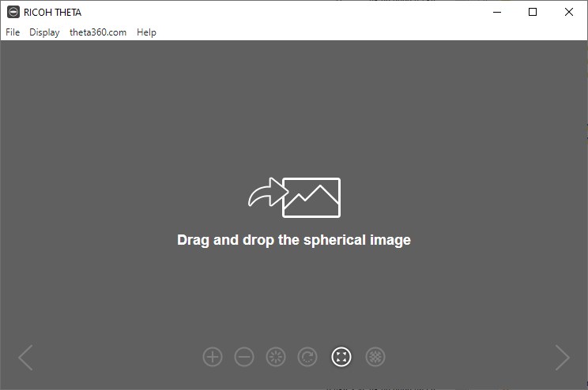Close the RICOH THETA window

pyautogui.click(x=569, y=12)
